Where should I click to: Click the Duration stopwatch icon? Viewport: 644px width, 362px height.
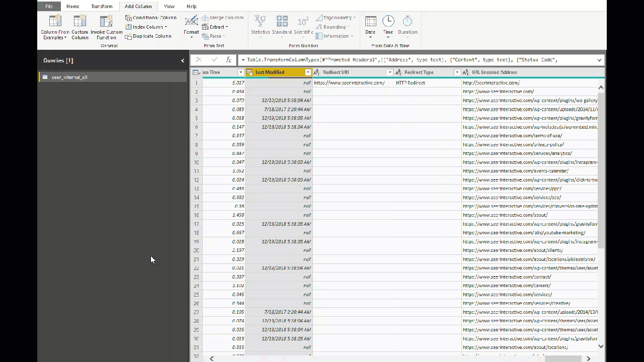click(x=408, y=21)
